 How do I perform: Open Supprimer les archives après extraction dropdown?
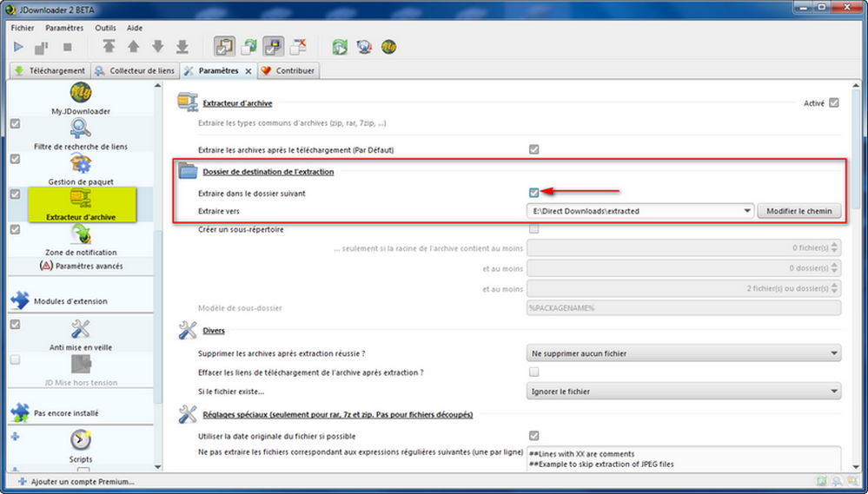coord(684,353)
